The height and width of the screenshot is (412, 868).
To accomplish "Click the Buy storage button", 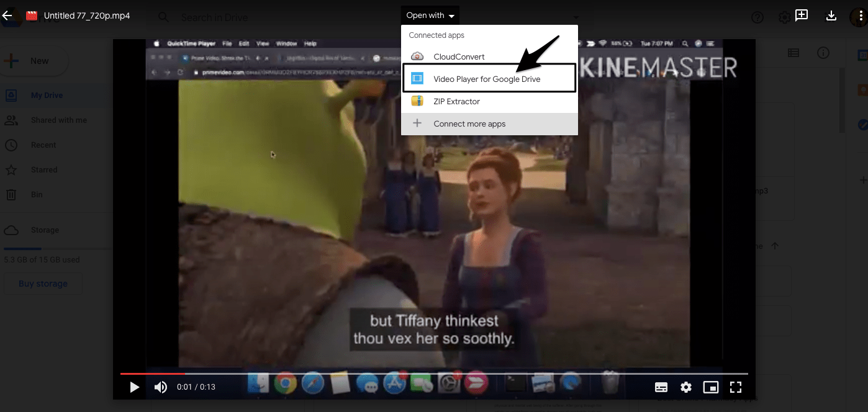I will click(43, 284).
